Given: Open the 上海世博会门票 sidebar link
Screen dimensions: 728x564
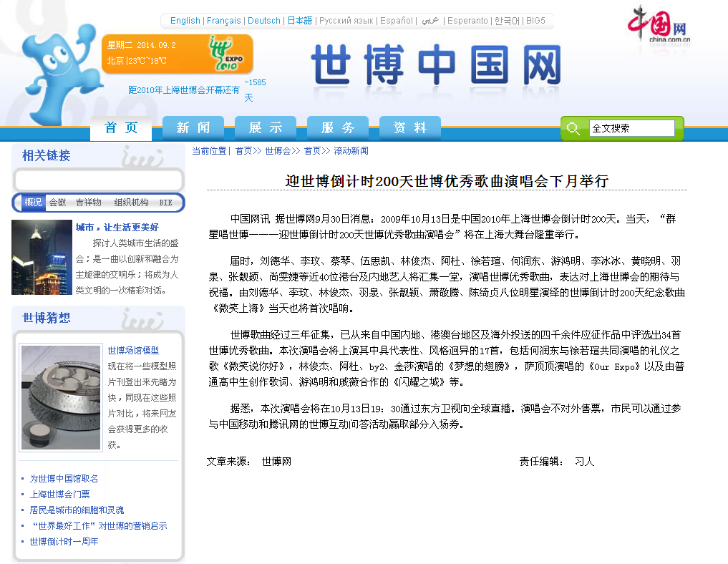Looking at the screenshot, I should [59, 495].
